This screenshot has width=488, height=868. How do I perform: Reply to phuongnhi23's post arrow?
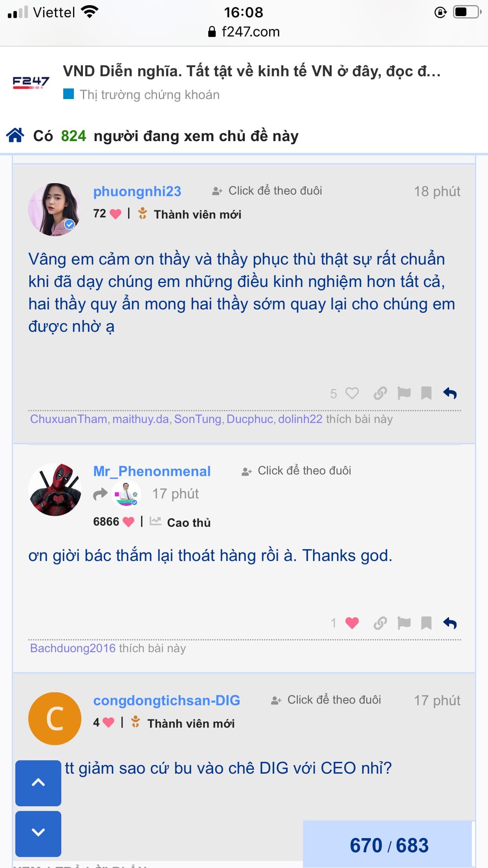coord(450,393)
